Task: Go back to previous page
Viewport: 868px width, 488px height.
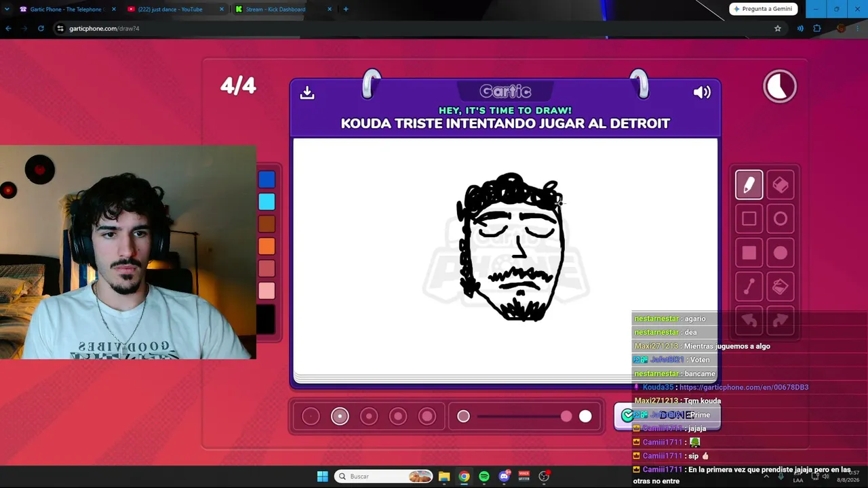Action: pyautogui.click(x=8, y=28)
